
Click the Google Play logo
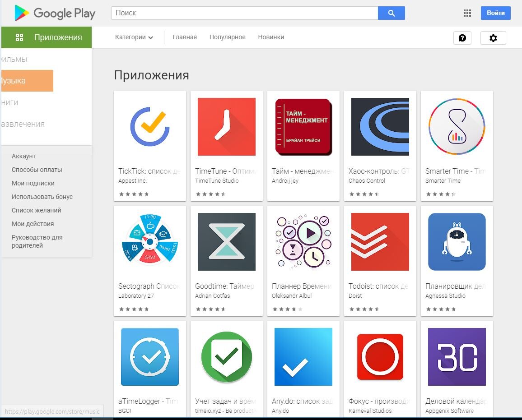tap(54, 14)
